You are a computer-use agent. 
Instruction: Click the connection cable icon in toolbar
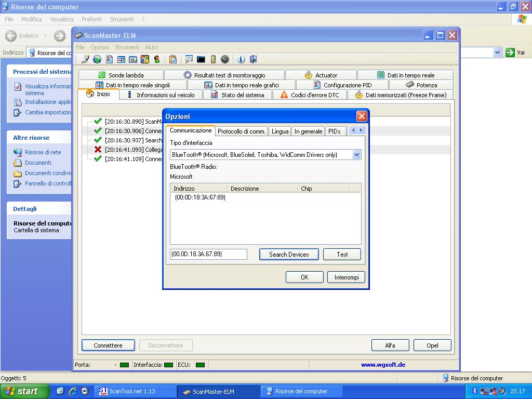(x=86, y=59)
